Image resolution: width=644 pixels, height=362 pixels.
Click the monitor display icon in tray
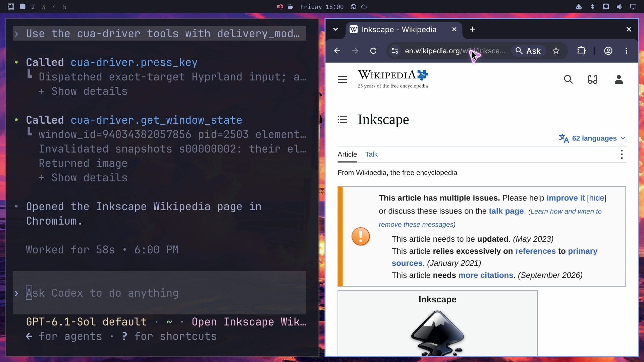[x=633, y=7]
